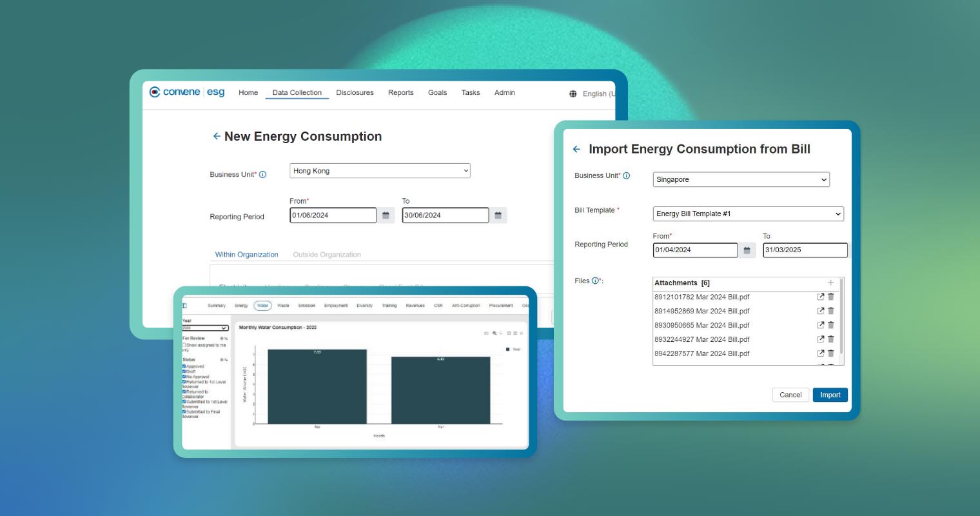Open the Year dropdown in the sidebar
The image size is (980, 516).
(x=205, y=328)
